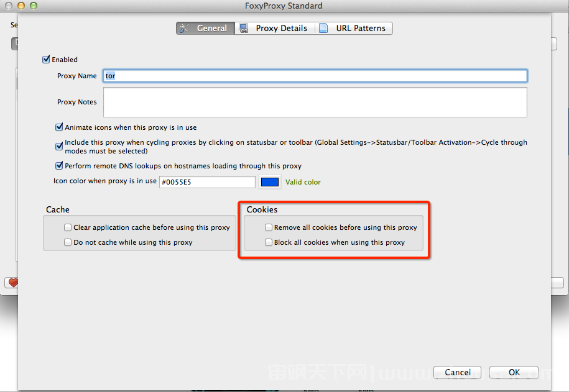Click the OK button
This screenshot has height=392, width=569.
(514, 372)
